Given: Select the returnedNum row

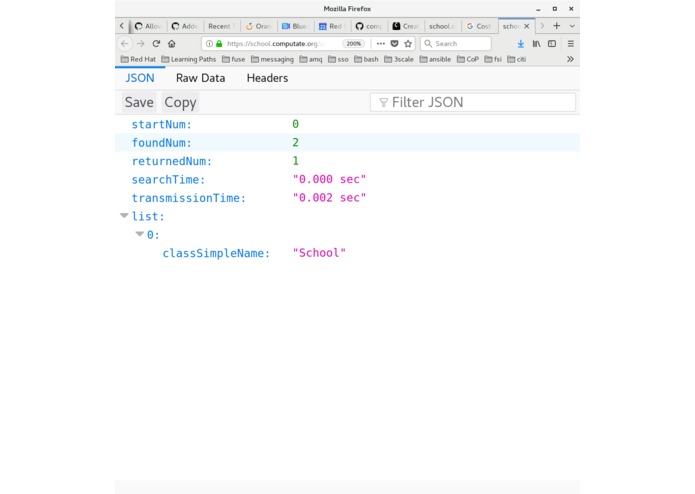Looking at the screenshot, I should click(348, 161).
